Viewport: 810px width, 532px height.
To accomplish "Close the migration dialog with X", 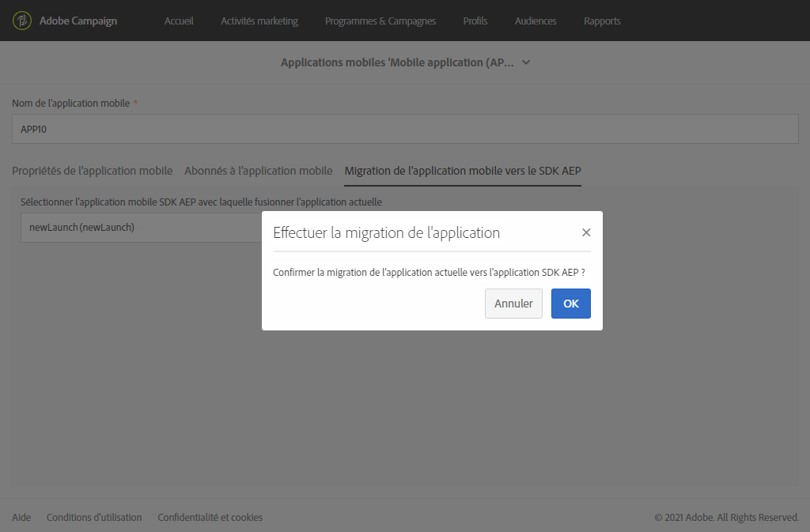I will pos(586,232).
